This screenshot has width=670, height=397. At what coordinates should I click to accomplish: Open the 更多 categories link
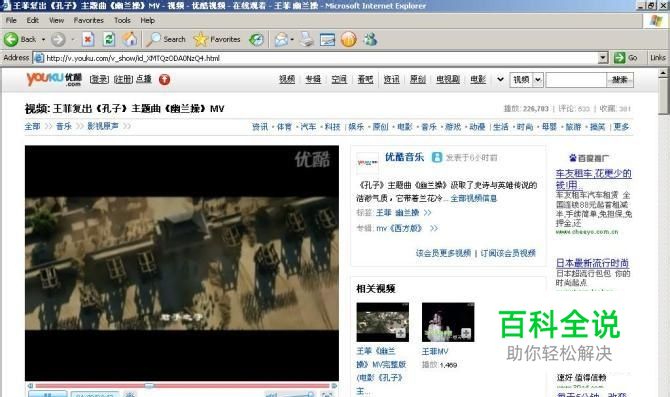tap(621, 127)
